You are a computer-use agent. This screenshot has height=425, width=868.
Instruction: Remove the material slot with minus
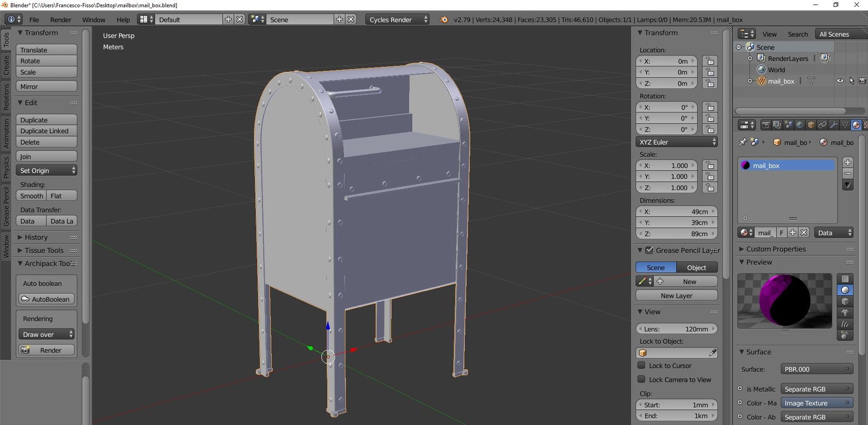[848, 173]
